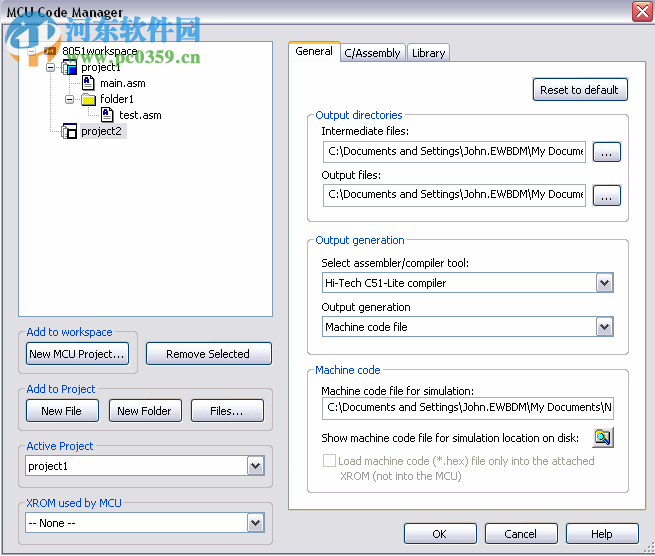Open the XROM used by MCU dropdown

click(255, 523)
